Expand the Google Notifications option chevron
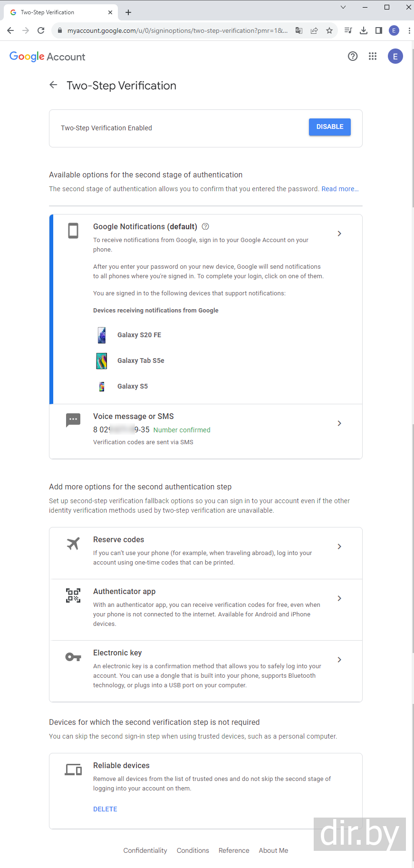414x868 pixels. click(339, 234)
